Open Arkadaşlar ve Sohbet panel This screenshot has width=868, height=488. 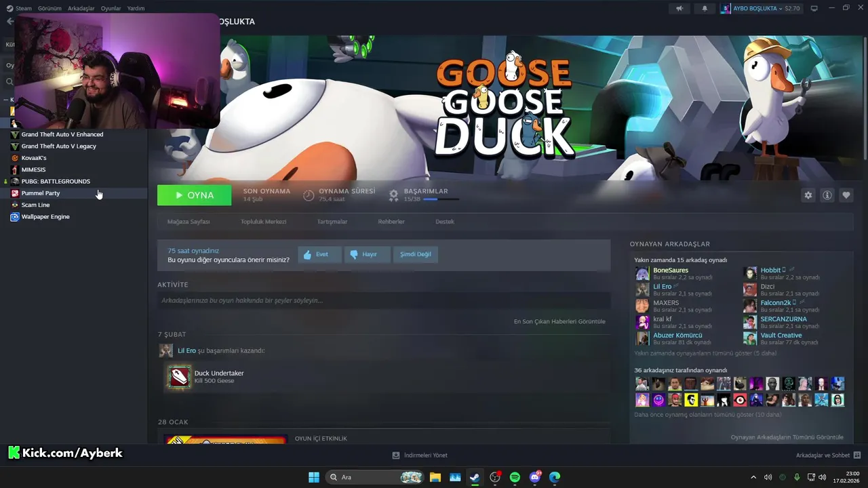click(x=828, y=455)
